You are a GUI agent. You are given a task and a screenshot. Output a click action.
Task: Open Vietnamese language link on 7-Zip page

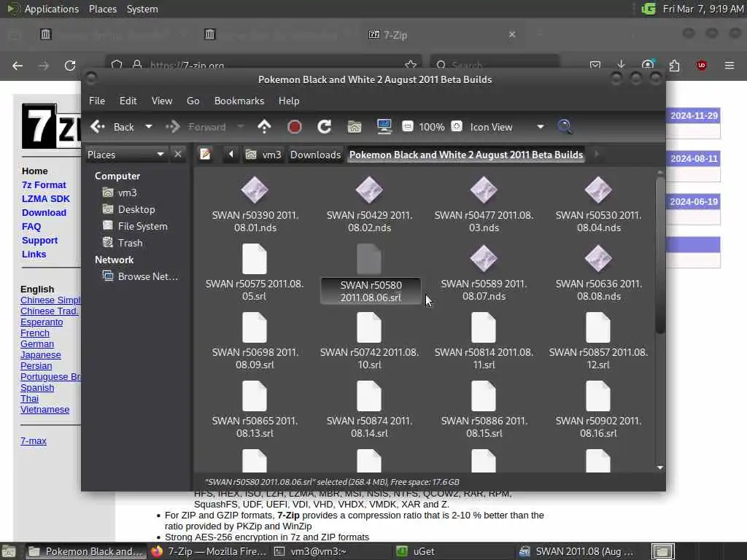coord(44,410)
